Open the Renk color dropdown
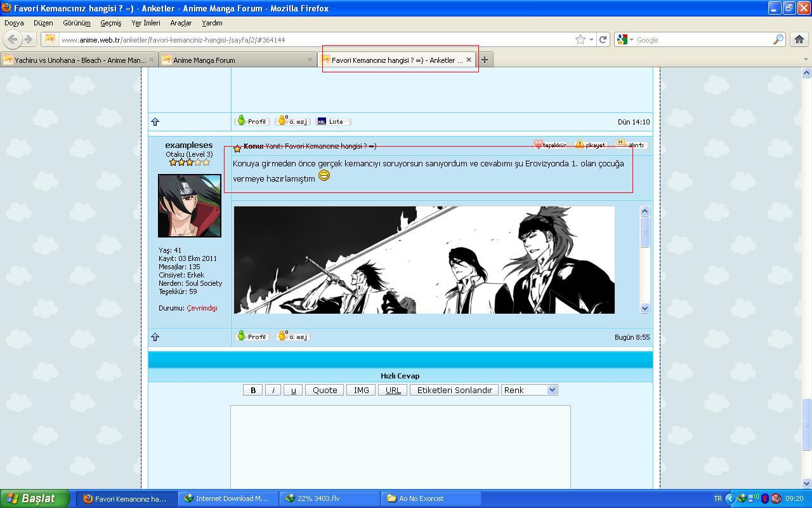This screenshot has height=508, width=812. coord(529,390)
